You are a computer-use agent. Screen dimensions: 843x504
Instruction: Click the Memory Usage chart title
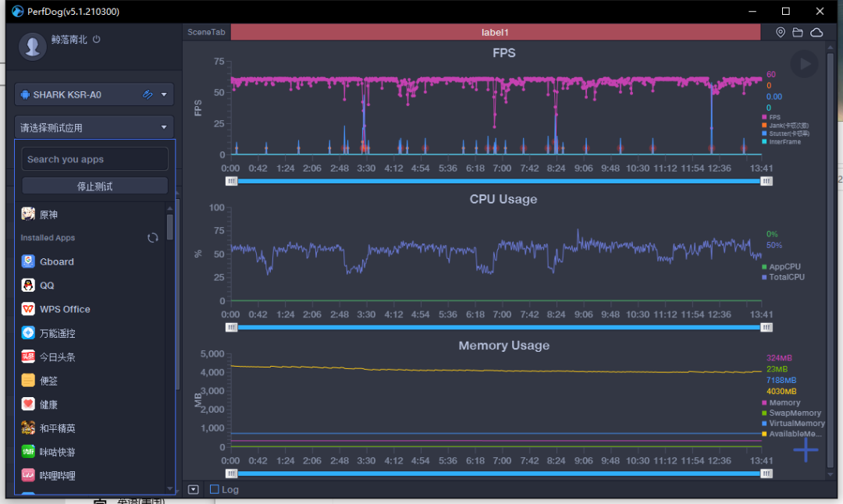[x=503, y=346]
